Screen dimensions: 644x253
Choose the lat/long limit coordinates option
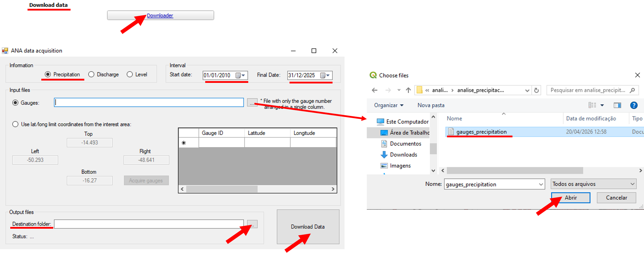15,124
